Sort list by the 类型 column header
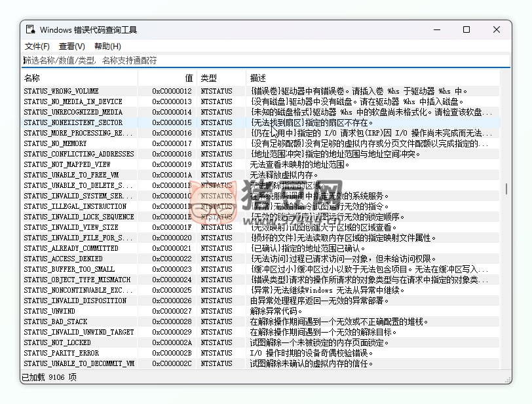Image resolution: width=532 pixels, height=404 pixels. click(x=221, y=78)
